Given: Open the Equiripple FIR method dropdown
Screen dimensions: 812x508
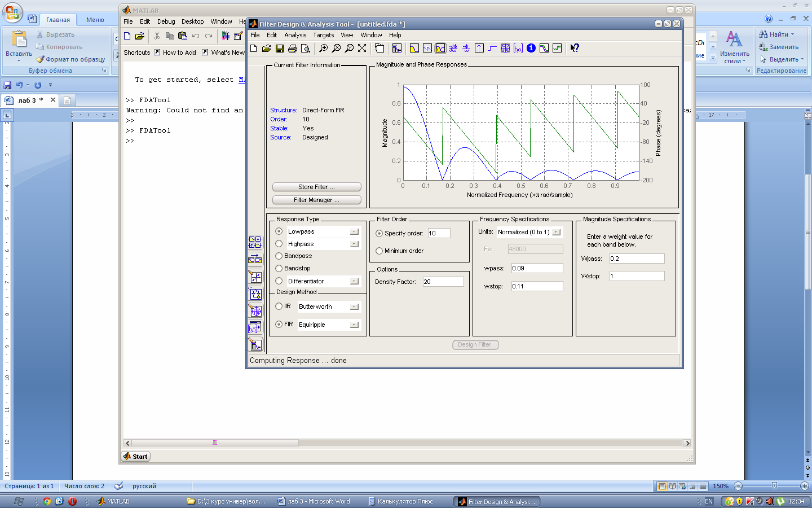Looking at the screenshot, I should point(354,325).
